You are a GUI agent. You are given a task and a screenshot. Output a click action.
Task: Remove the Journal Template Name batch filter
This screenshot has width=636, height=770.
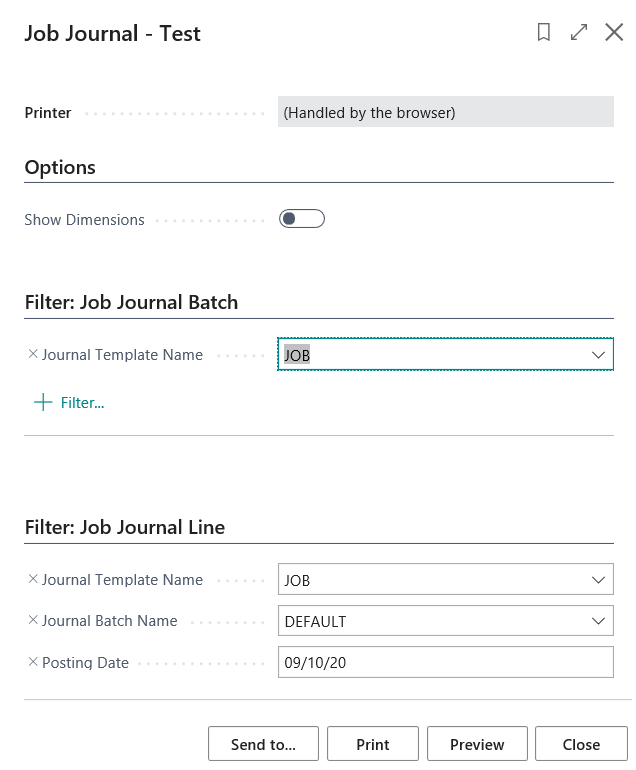coord(32,354)
